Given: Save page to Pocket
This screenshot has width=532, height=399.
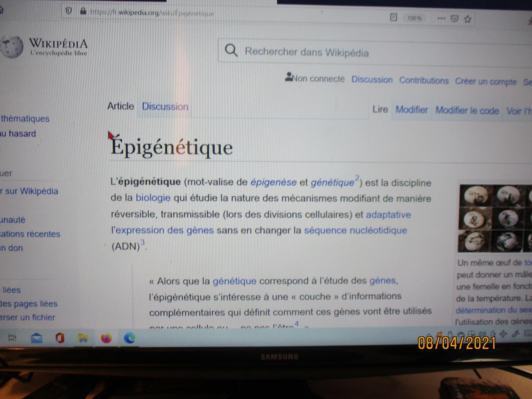Looking at the screenshot, I should (455, 18).
